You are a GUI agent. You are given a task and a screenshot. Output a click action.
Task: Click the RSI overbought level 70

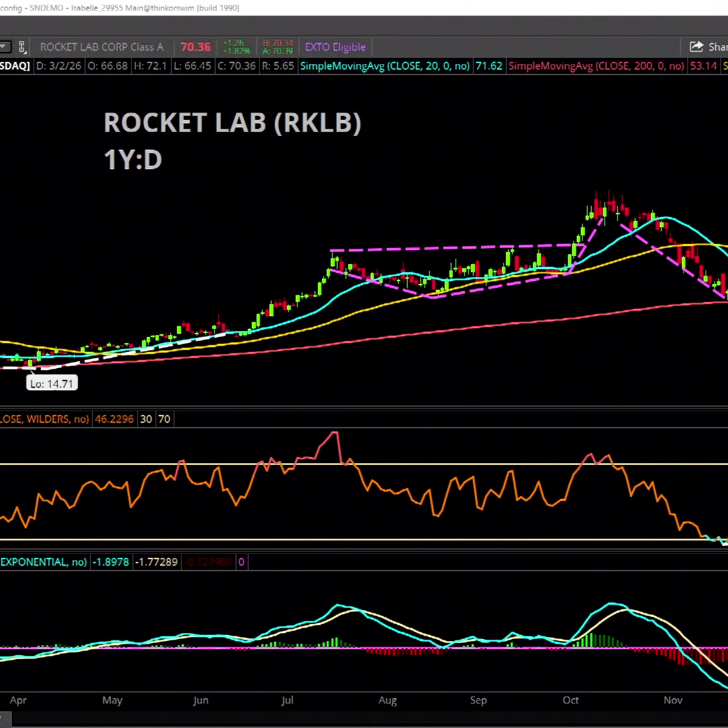[164, 419]
